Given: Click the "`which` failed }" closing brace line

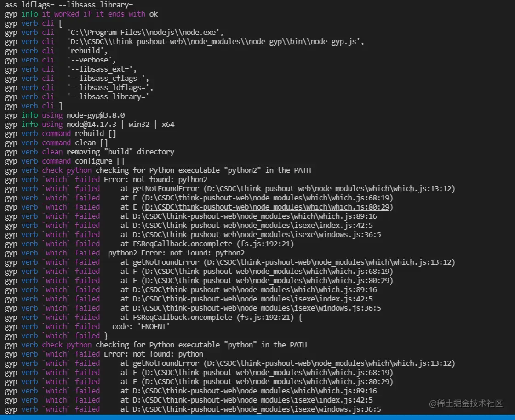Looking at the screenshot, I should point(56,335).
